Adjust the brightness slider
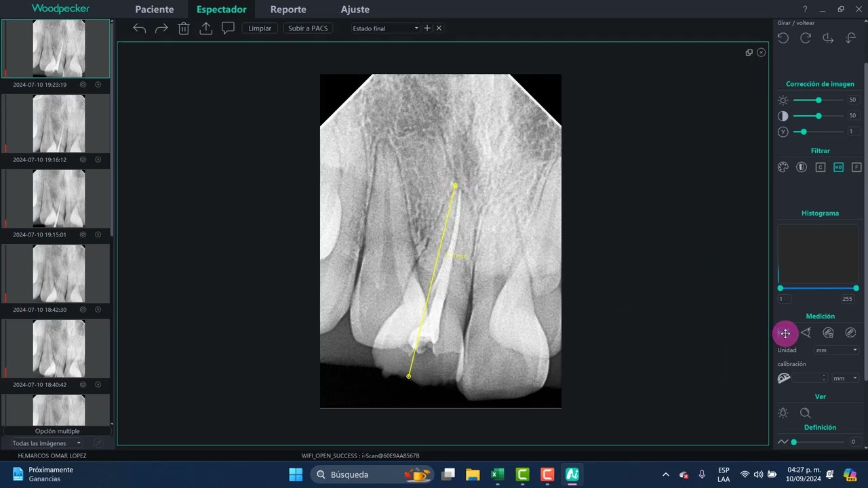This screenshot has width=868, height=488. [x=818, y=100]
